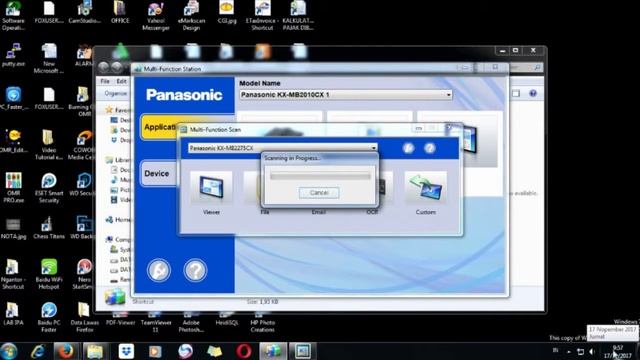Click taskbar clock showing 9:57

coord(618,351)
